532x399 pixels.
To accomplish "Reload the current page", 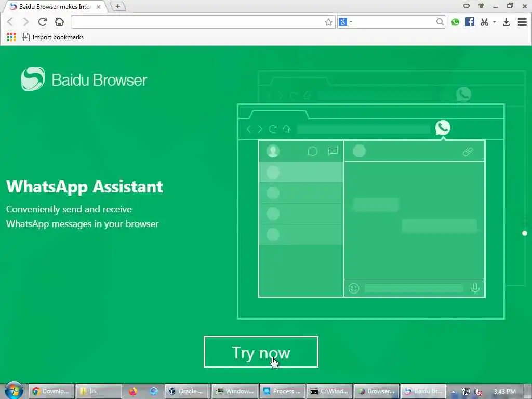I will tap(43, 22).
